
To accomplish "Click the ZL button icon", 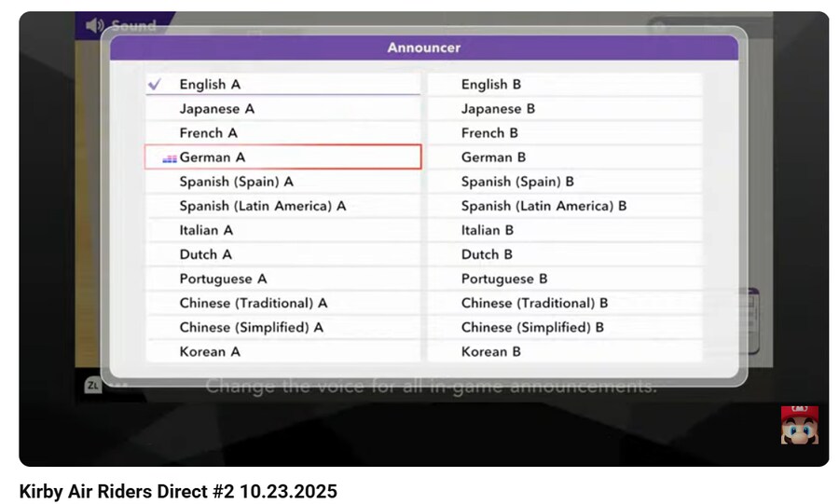I will pos(92,385).
